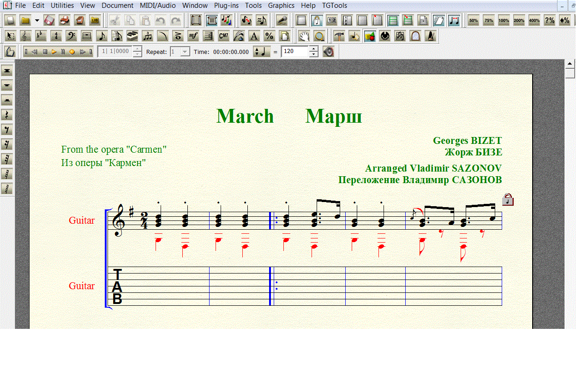Set zoom to 200% button
The height and width of the screenshot is (375, 588).
pyautogui.click(x=519, y=20)
